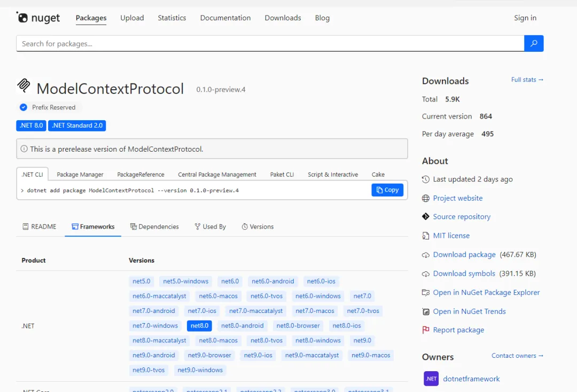
Task: Select the PackageReference tab
Action: pyautogui.click(x=141, y=174)
